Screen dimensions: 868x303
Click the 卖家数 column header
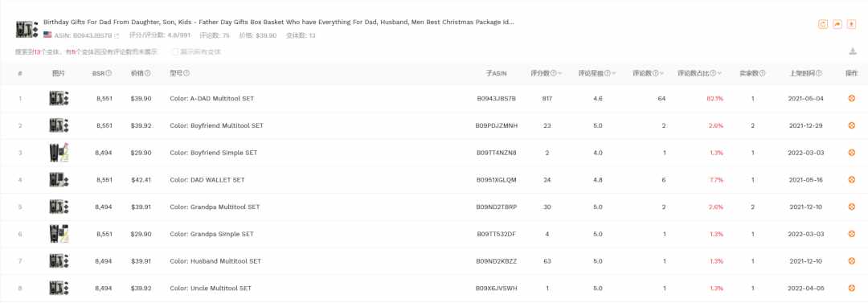coord(752,73)
